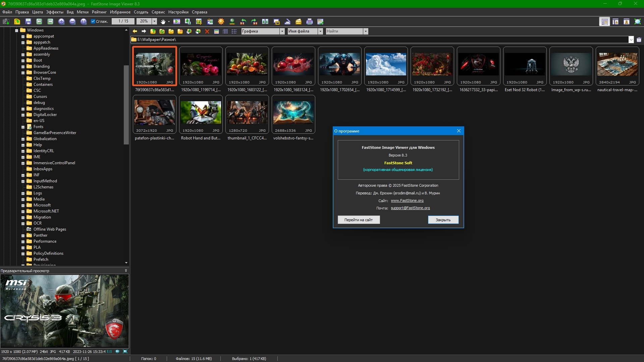Click the print icon in toolbar
Screen dimensions: 644x362
pyautogui.click(x=310, y=21)
